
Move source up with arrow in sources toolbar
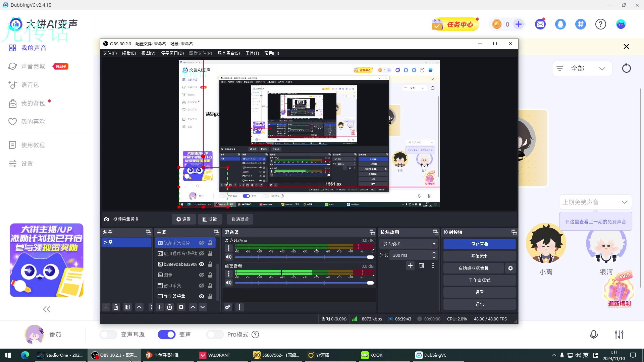193,307
